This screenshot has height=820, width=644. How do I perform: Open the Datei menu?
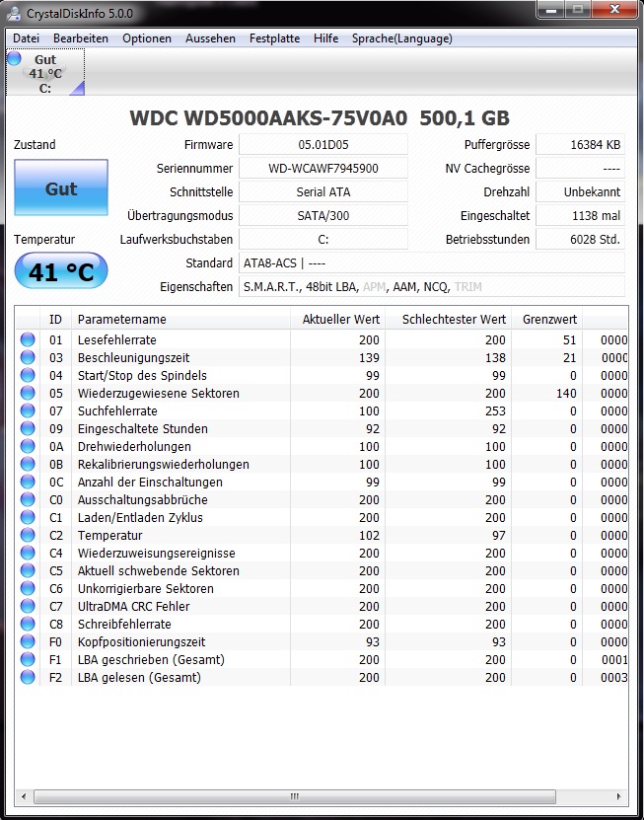tap(27, 38)
